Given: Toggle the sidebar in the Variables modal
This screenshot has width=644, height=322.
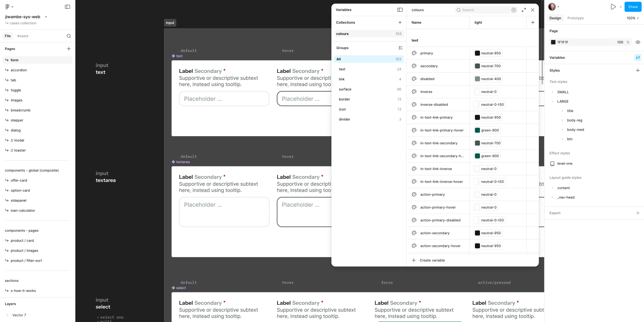Looking at the screenshot, I should click(x=400, y=10).
